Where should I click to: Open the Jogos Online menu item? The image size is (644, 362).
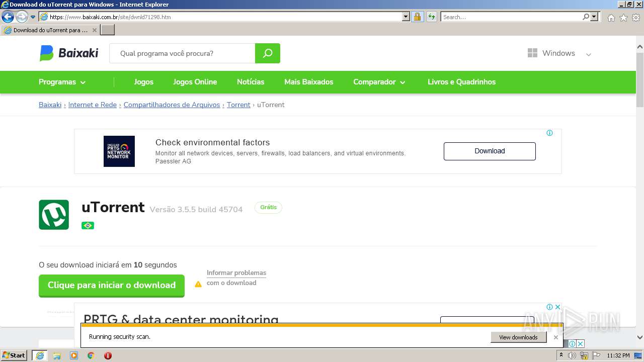tap(195, 82)
